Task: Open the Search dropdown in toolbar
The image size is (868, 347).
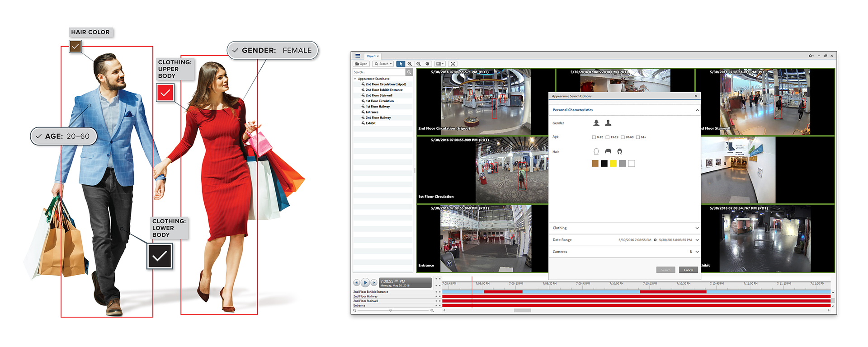Action: click(383, 64)
